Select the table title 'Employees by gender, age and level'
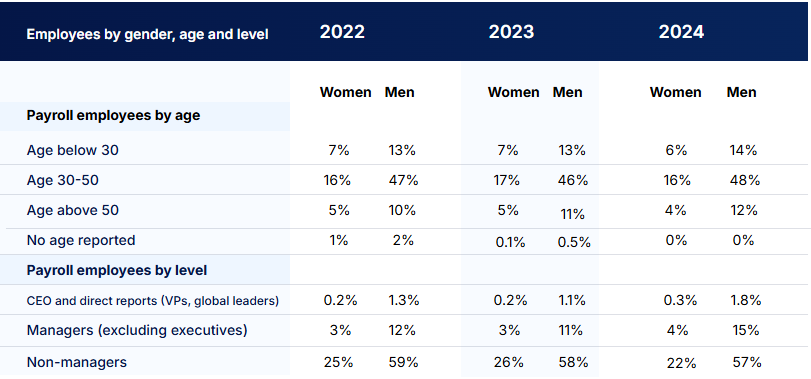The width and height of the screenshot is (811, 379). (147, 35)
